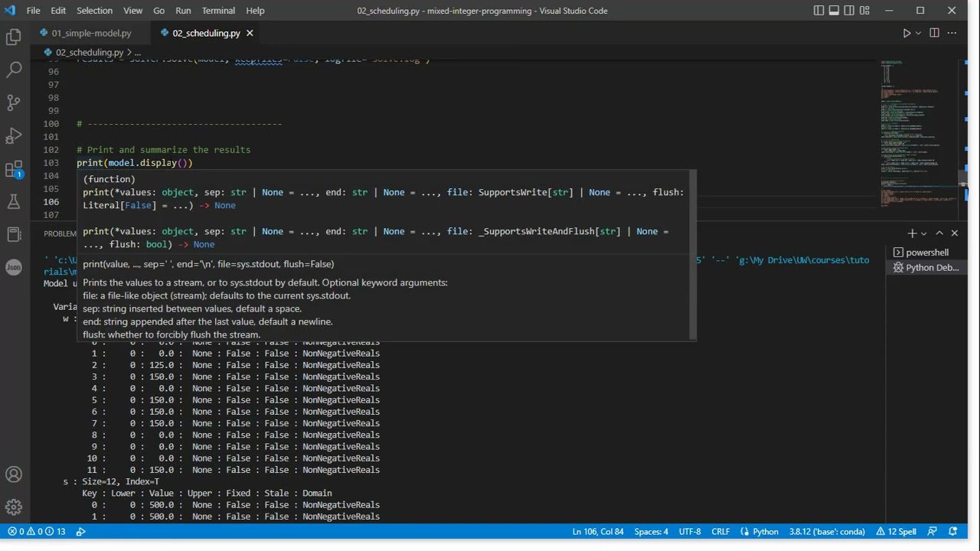Screen dimensions: 980x551
Task: Open the Remote Explorer monitor icon
Action: click(14, 234)
